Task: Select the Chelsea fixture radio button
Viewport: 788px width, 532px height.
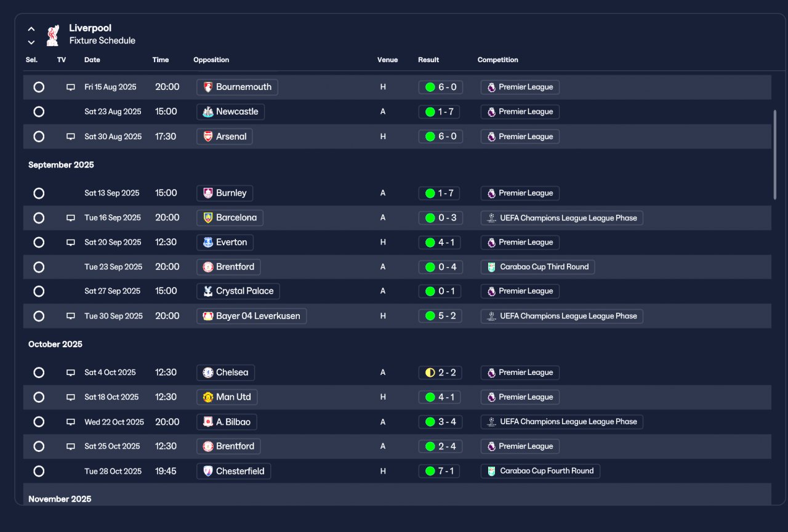Action: (x=39, y=373)
